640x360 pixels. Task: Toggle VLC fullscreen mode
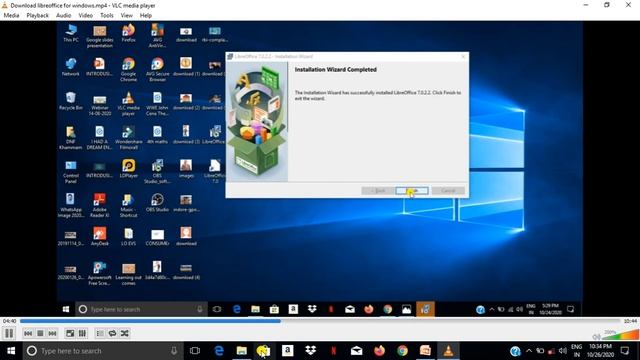(x=70, y=333)
